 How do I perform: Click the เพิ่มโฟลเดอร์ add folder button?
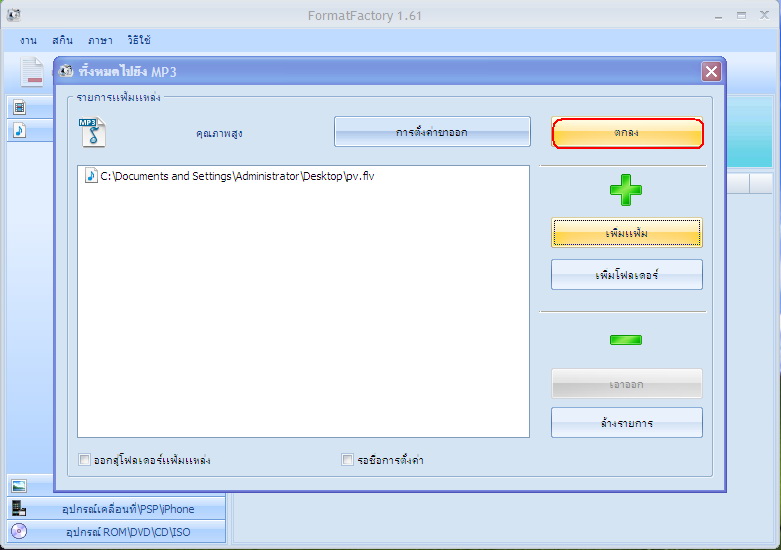(627, 275)
